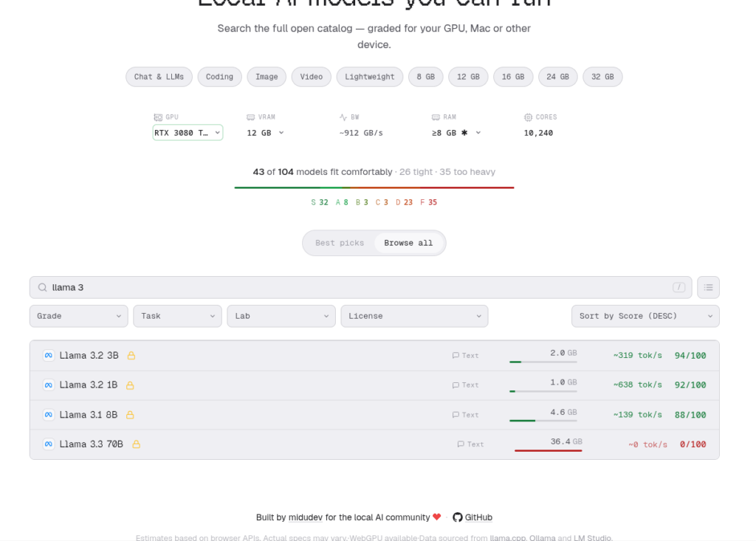Click the red 36.4 GB usage bar

[549, 450]
